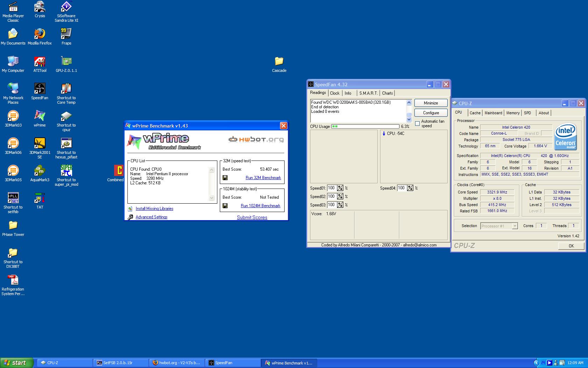The image size is (588, 368).
Task: Click OK button in CPU-Z
Action: pyautogui.click(x=571, y=246)
